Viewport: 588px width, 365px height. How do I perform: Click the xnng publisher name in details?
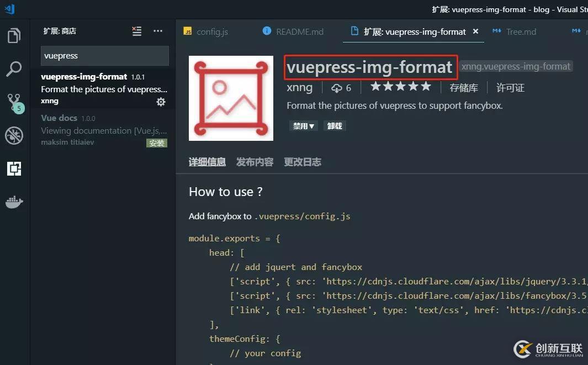click(300, 88)
